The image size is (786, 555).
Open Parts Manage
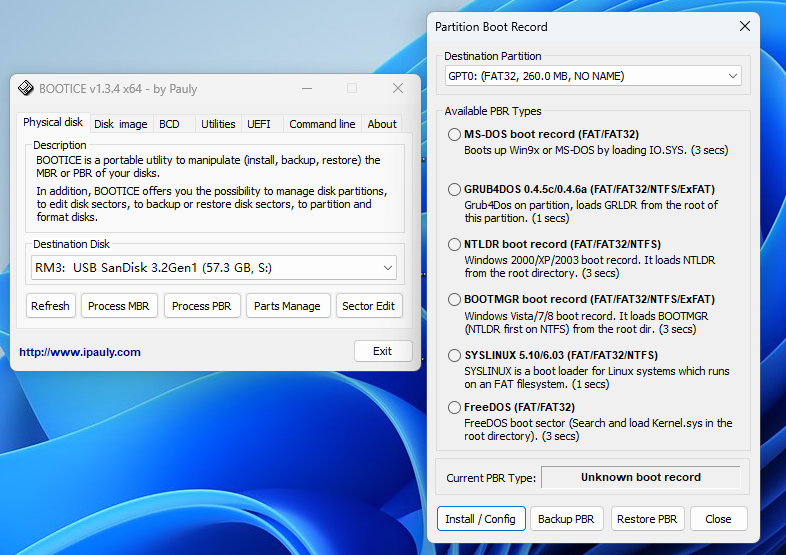287,306
